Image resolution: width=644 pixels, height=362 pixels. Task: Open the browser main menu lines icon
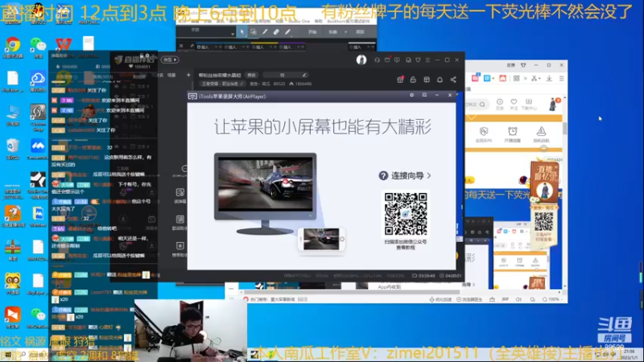click(x=561, y=78)
